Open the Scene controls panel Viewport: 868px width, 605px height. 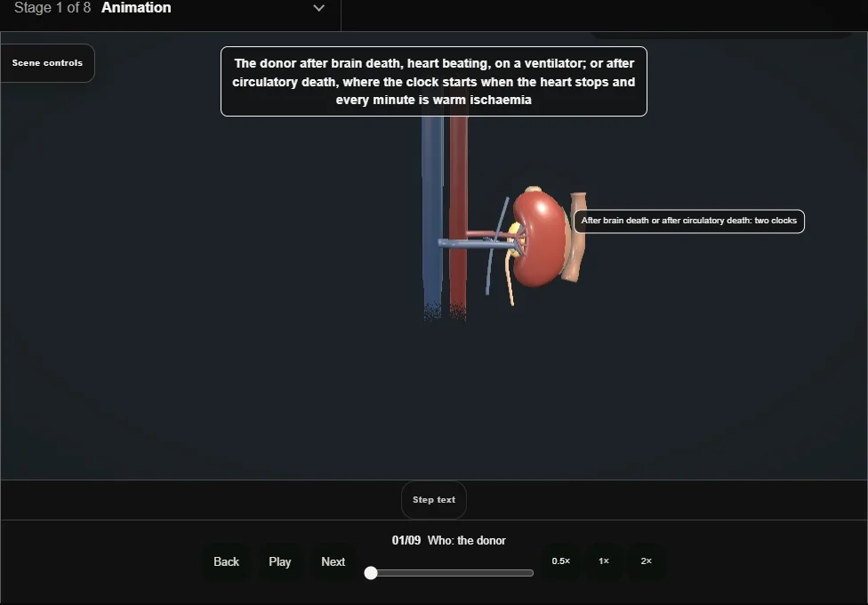48,63
